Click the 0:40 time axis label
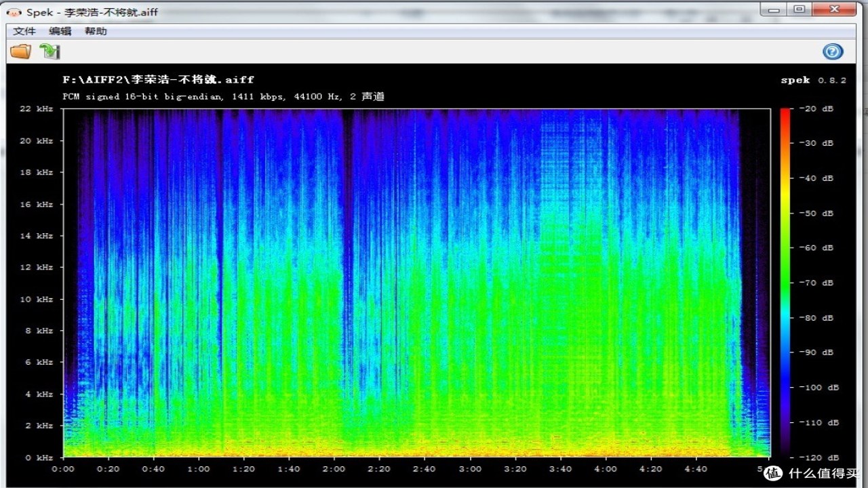868x488 pixels. [153, 469]
